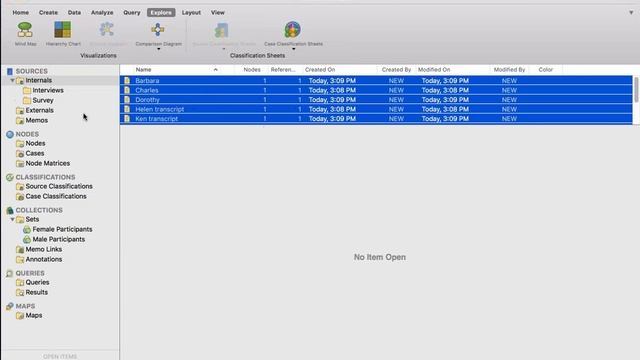Sort by the Created On column header
The height and width of the screenshot is (360, 640).
[320, 70]
